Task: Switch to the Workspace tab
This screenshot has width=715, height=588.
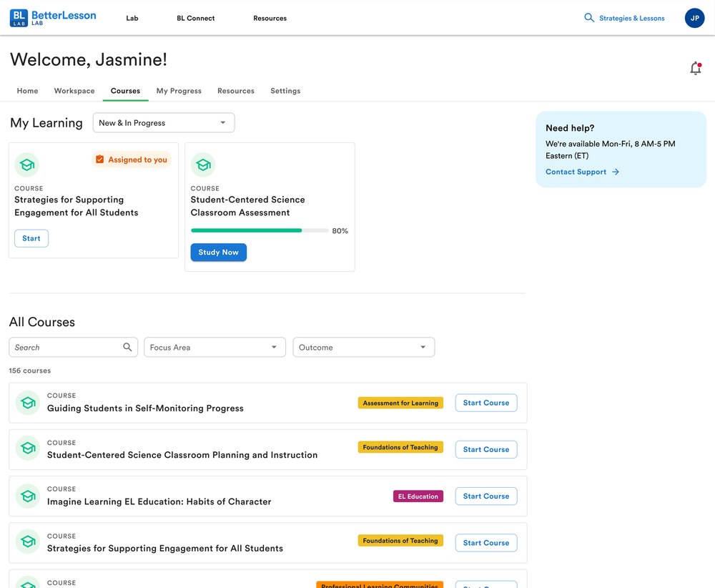Action: (74, 91)
